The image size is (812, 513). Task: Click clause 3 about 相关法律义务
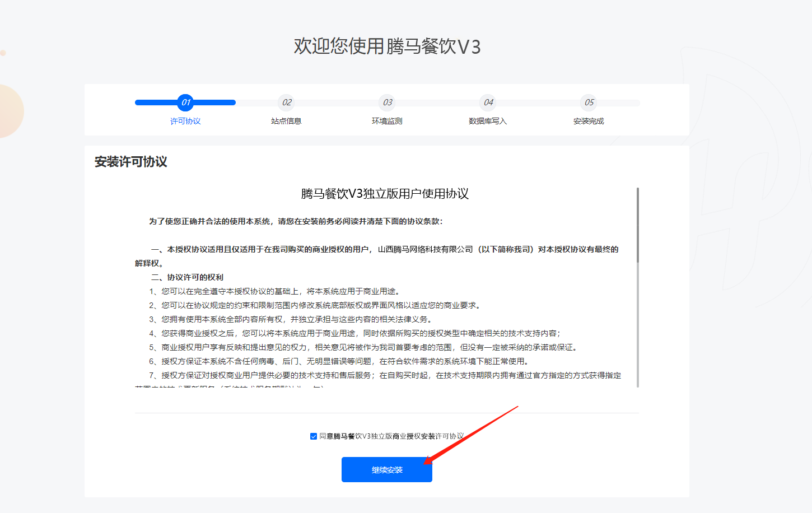[x=291, y=319]
